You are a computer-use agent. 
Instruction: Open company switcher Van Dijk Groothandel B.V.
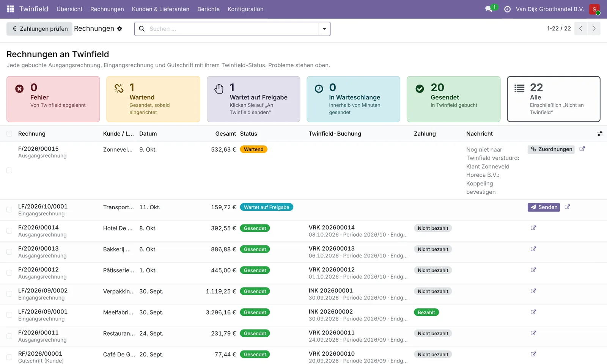(550, 9)
